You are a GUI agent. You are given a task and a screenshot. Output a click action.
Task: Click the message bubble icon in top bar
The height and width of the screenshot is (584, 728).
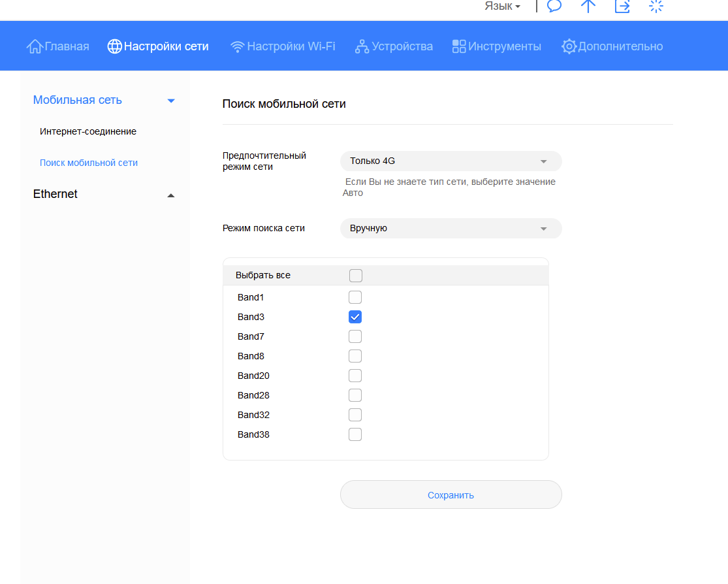[x=554, y=7]
